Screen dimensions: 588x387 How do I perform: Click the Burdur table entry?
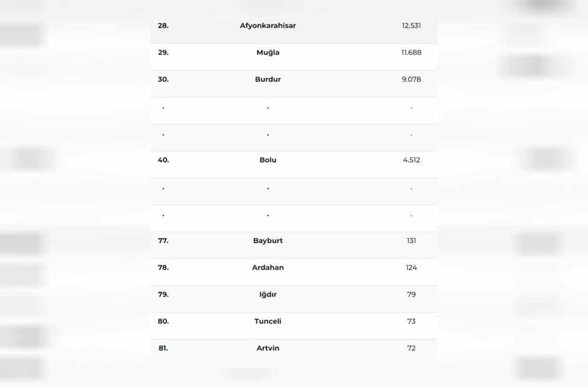tap(268, 79)
